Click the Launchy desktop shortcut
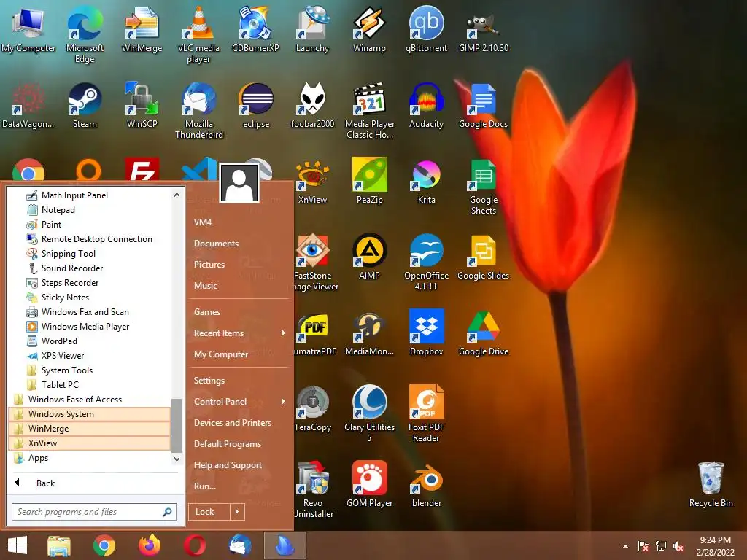This screenshot has height=560, width=747. click(312, 30)
